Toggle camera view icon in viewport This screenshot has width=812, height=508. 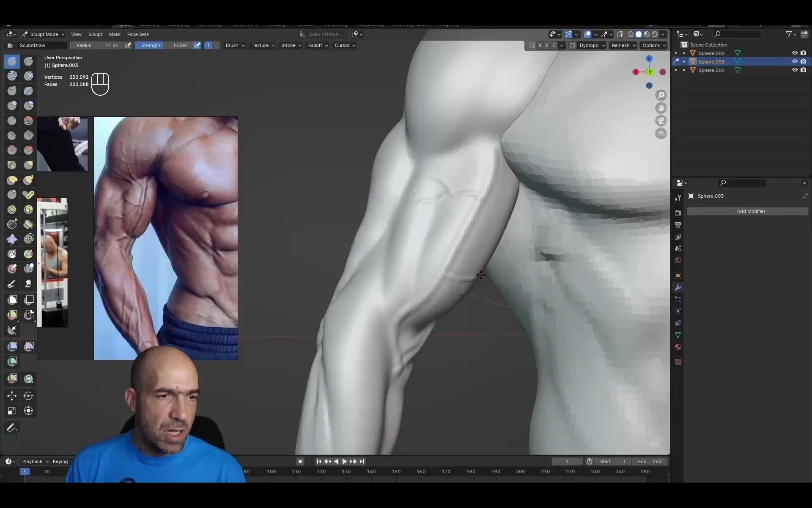tap(661, 121)
